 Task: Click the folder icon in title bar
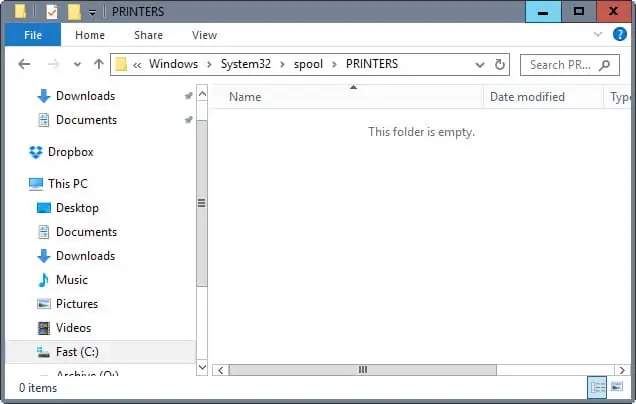tap(20, 12)
